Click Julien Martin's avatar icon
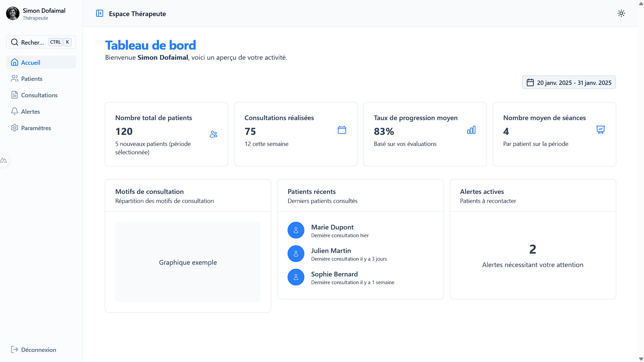 click(296, 254)
